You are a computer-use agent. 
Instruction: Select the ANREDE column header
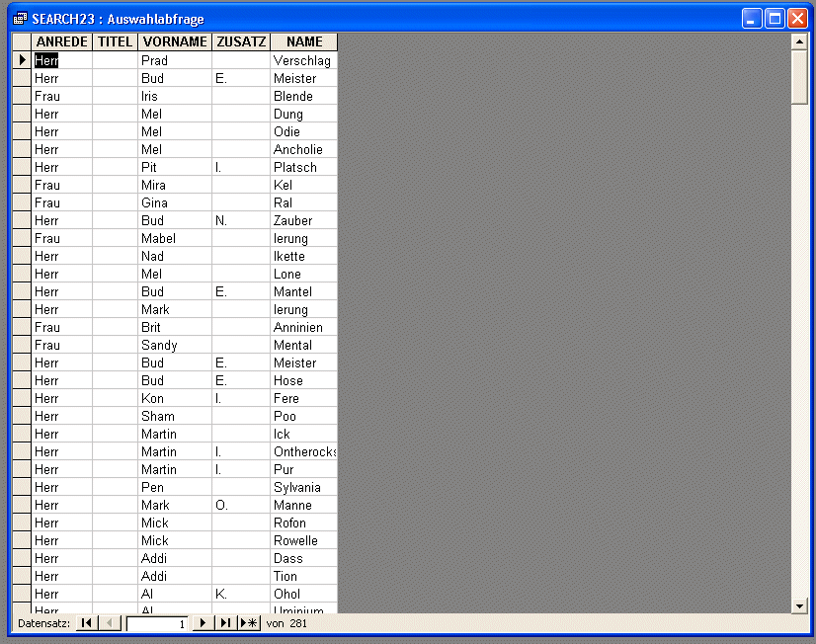62,41
